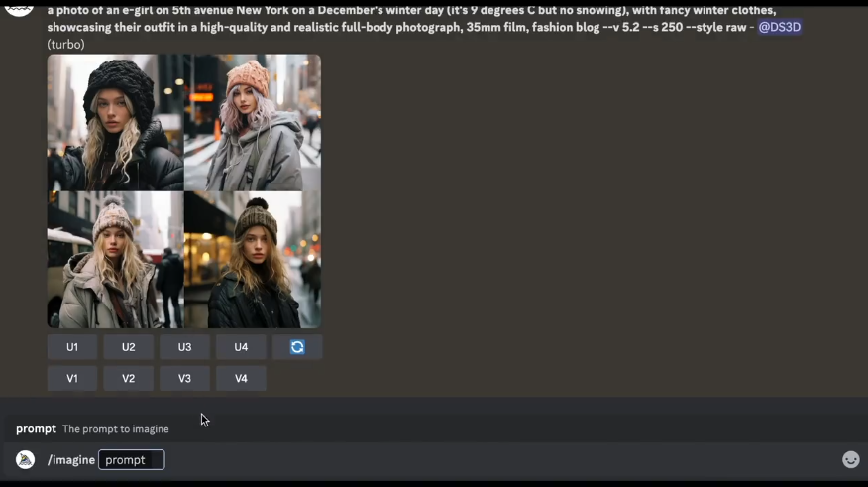Upscale the first image with U1

tap(72, 347)
